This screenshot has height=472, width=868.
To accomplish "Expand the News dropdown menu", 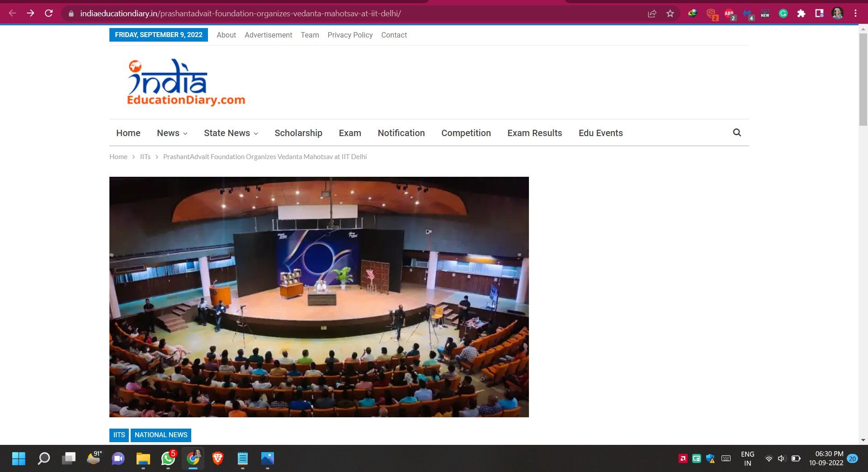I will (x=172, y=133).
